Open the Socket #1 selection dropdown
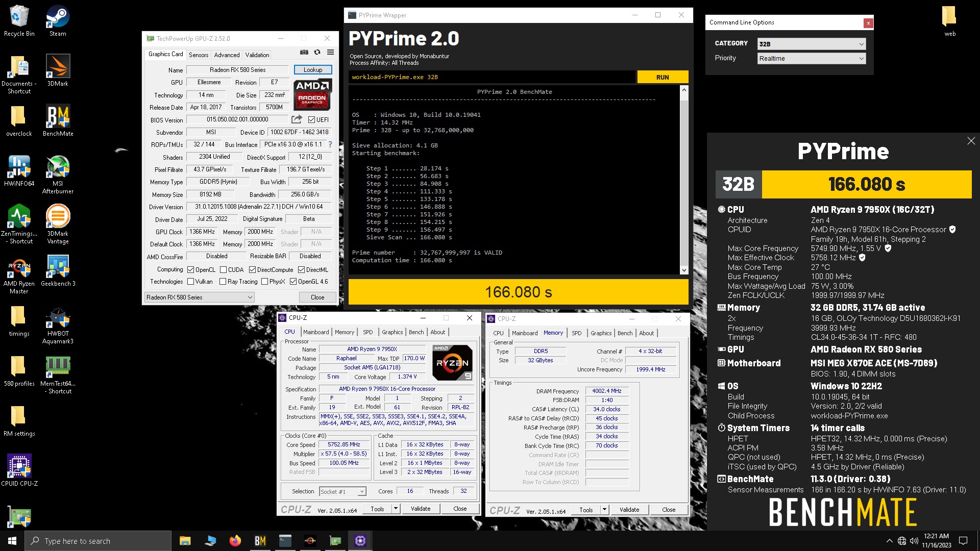The image size is (980, 551). (x=342, y=491)
